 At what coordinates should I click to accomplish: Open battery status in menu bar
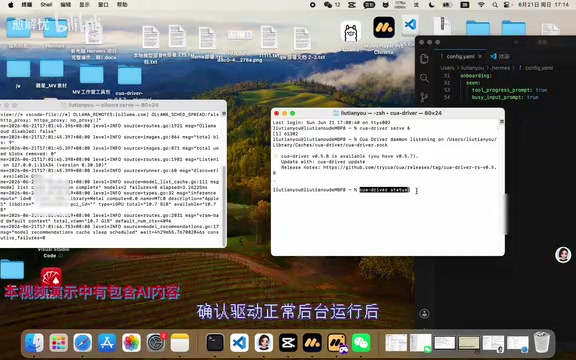(x=447, y=5)
